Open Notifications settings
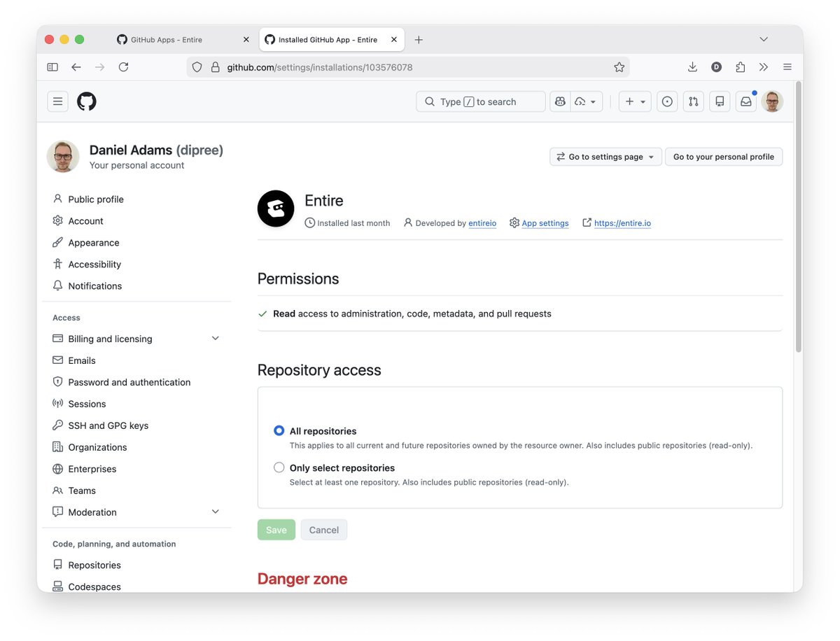Image resolution: width=840 pixels, height=641 pixels. (x=95, y=286)
